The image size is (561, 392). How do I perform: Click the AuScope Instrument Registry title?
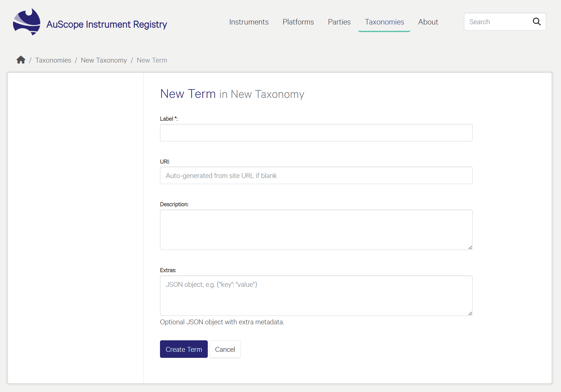pyautogui.click(x=106, y=24)
